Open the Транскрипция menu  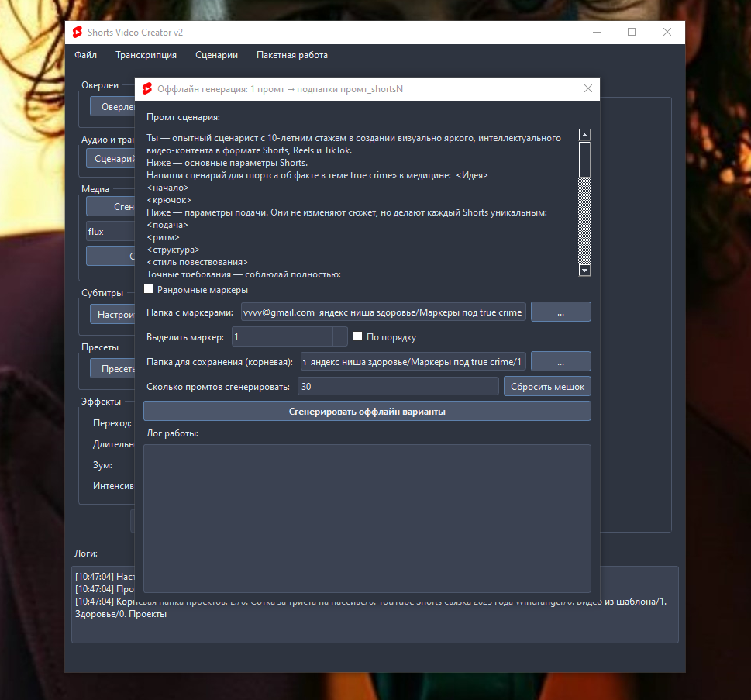click(146, 55)
